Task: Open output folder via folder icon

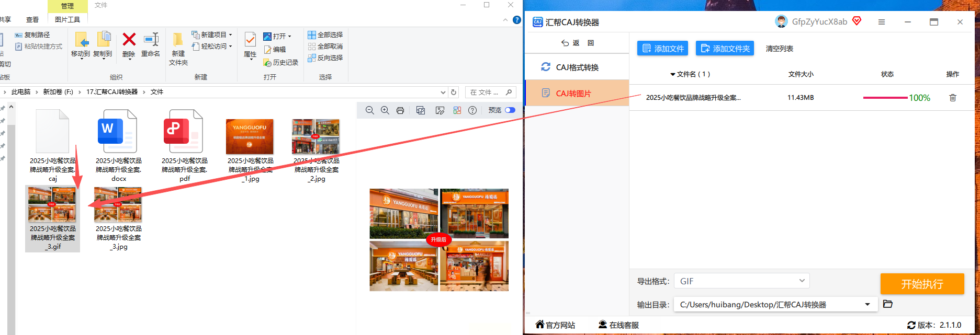Action: coord(888,304)
